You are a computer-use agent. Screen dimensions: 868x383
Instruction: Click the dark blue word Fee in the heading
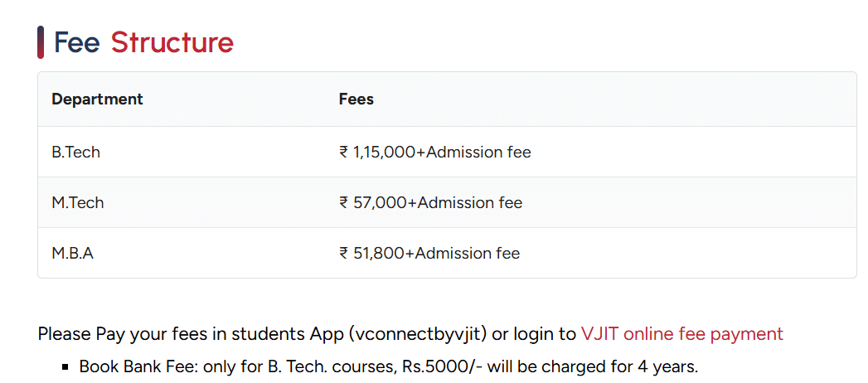click(x=77, y=42)
